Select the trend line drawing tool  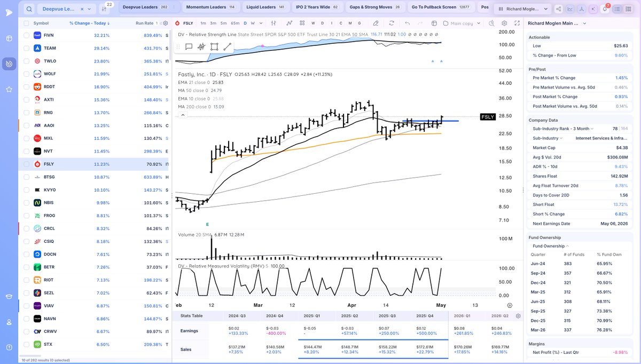pos(228,46)
